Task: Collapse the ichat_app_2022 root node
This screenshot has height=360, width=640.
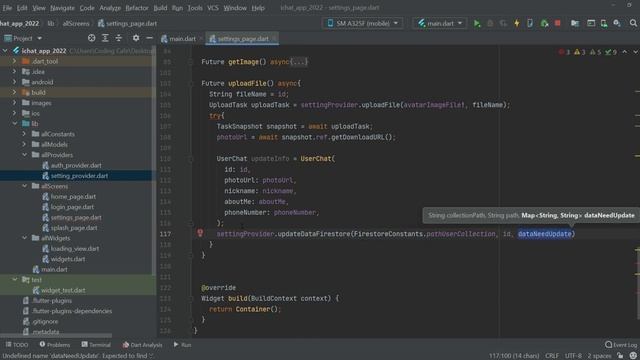Action: [x=5, y=51]
